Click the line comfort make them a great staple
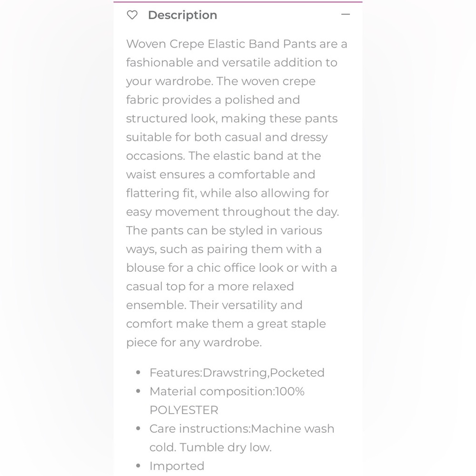476x476 pixels. pos(226,324)
